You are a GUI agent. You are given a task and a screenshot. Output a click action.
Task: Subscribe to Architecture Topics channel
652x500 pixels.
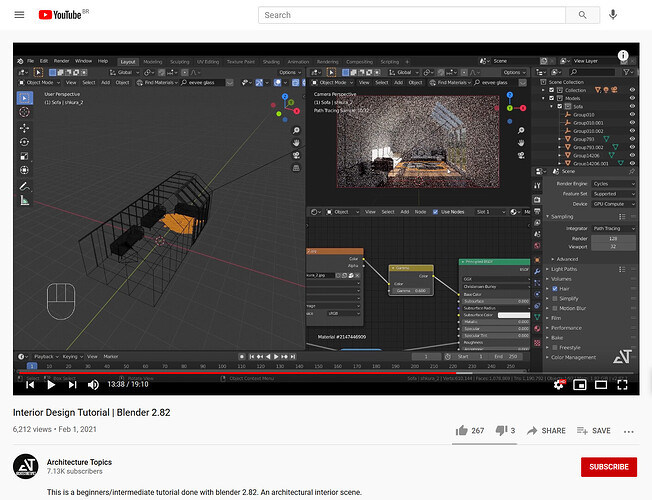tap(609, 467)
